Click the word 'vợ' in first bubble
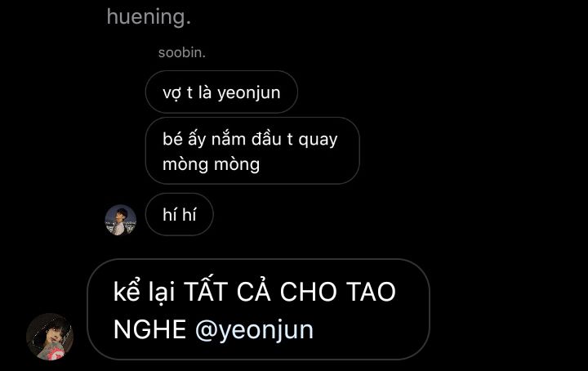588x371 pixels. [x=171, y=93]
